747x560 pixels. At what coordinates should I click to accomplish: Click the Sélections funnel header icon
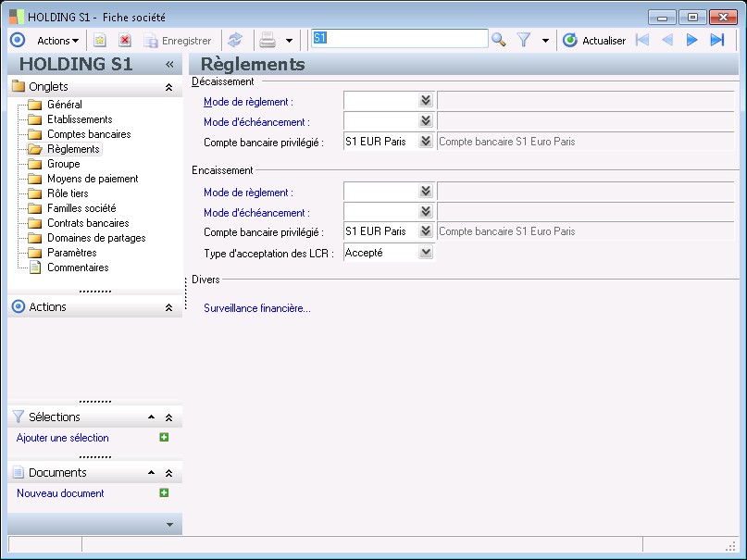coord(19,417)
